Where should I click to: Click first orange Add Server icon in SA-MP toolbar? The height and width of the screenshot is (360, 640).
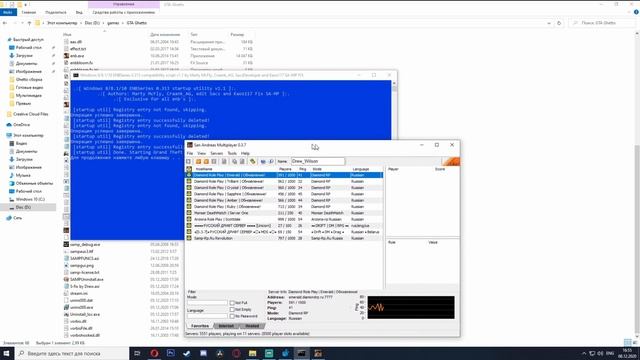click(198, 162)
